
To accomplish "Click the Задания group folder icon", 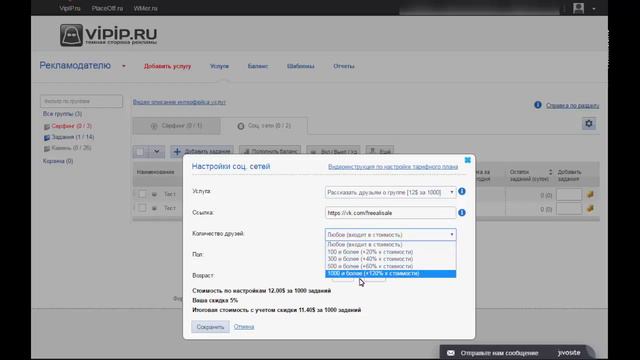I will click(47, 138).
